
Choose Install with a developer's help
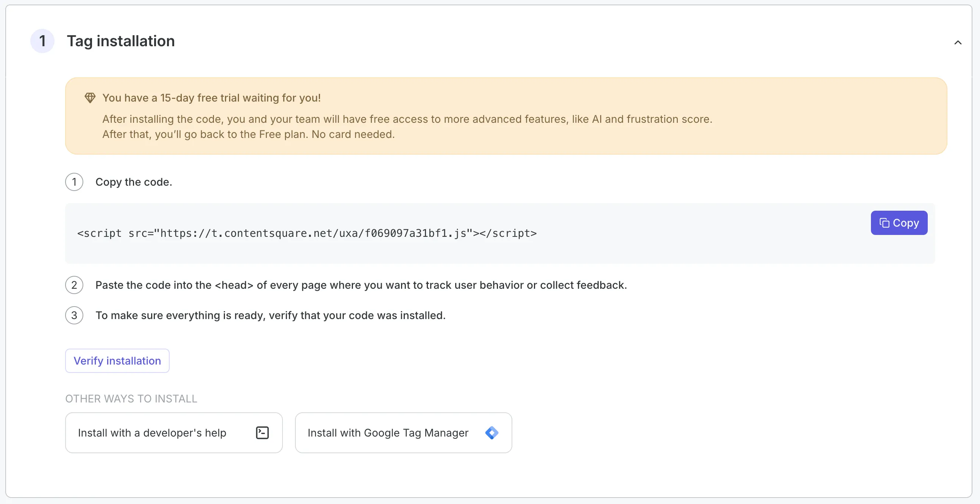(x=174, y=432)
